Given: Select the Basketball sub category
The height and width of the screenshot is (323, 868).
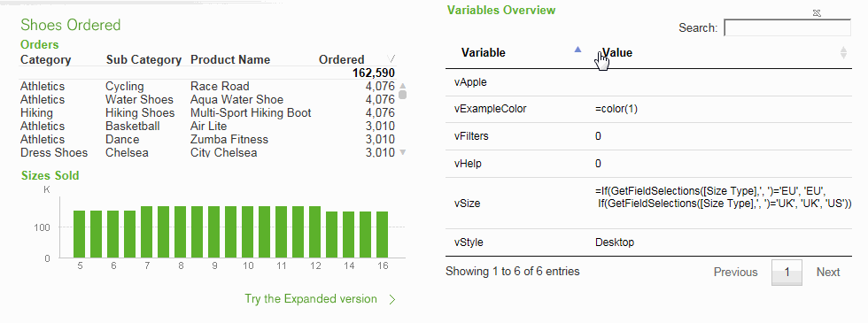Looking at the screenshot, I should 133,126.
